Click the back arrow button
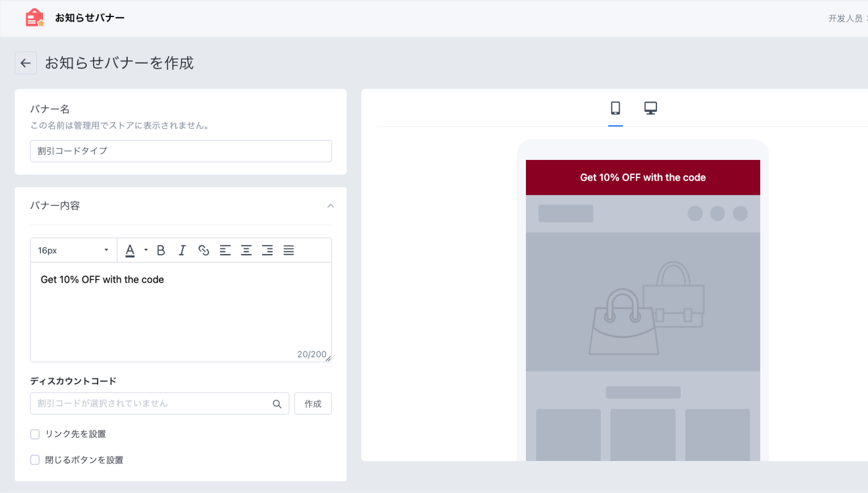The width and height of the screenshot is (868, 493). click(26, 63)
